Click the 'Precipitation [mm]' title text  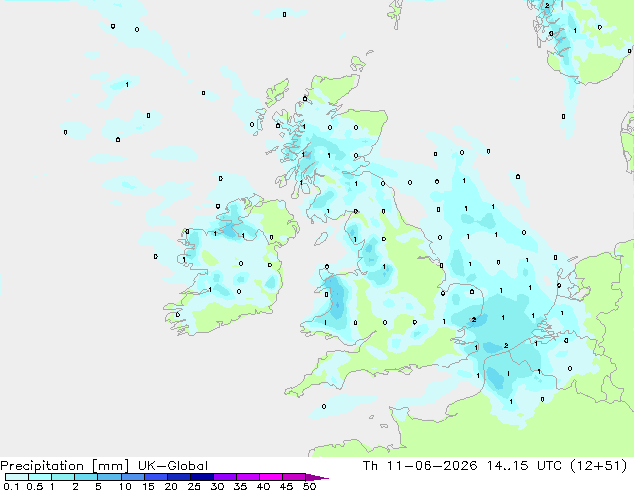click(x=65, y=466)
